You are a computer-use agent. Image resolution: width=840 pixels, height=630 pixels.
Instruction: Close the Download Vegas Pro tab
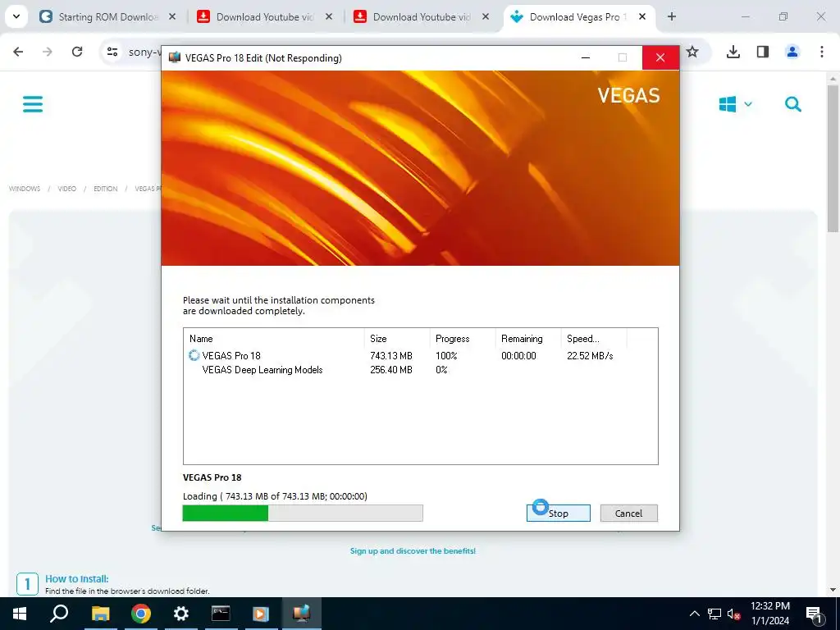coord(641,16)
